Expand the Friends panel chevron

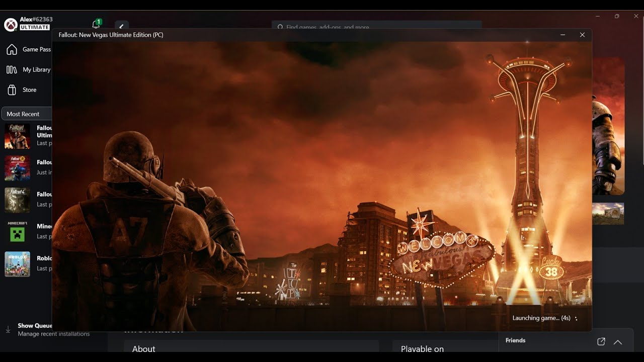tap(618, 342)
